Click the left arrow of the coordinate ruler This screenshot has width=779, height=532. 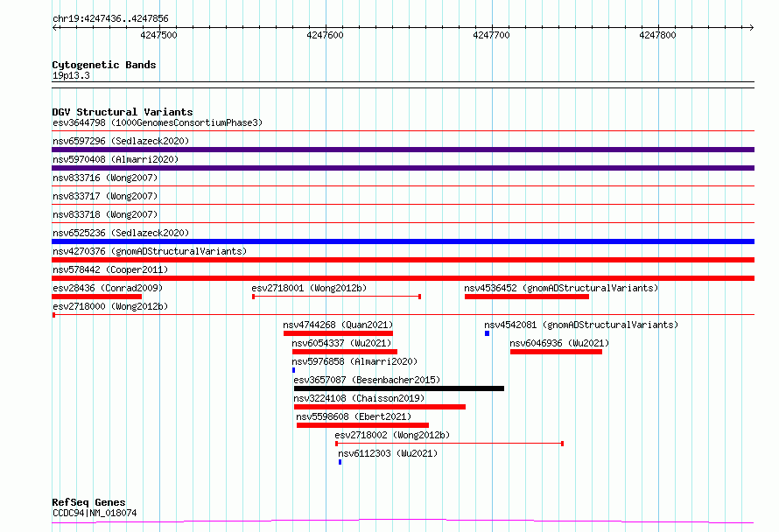(x=55, y=27)
